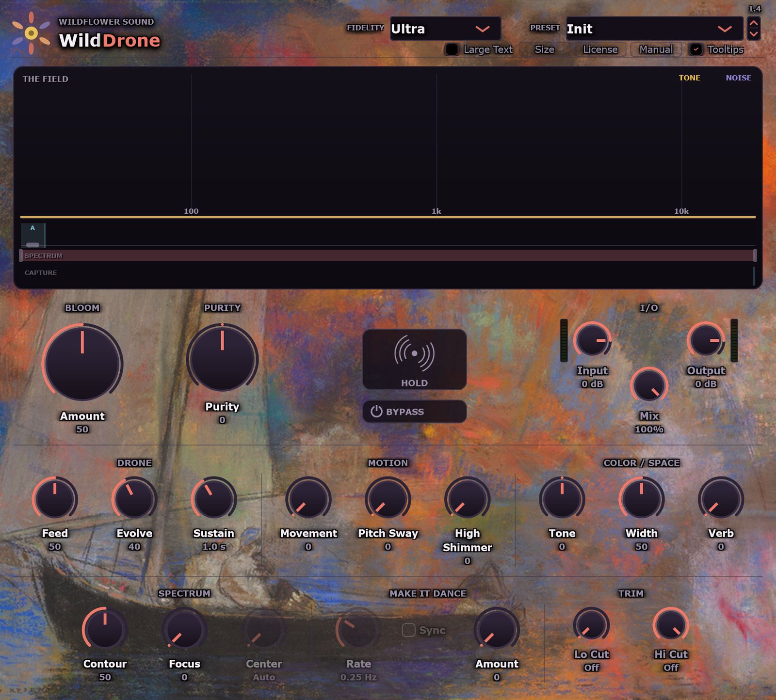
Task: Click the Tone knob
Action: click(562, 499)
